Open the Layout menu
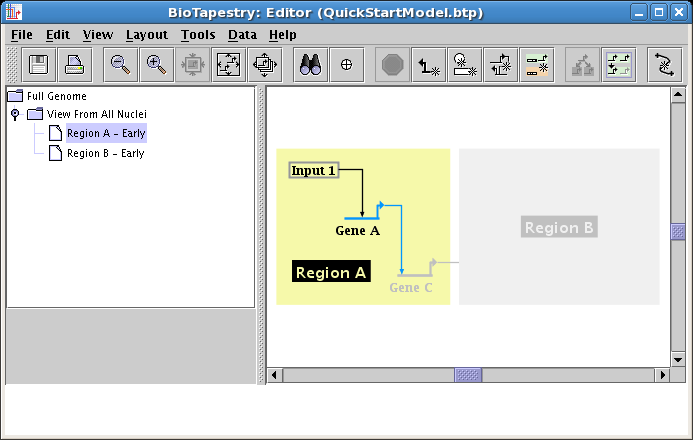The width and height of the screenshot is (693, 440). point(147,34)
